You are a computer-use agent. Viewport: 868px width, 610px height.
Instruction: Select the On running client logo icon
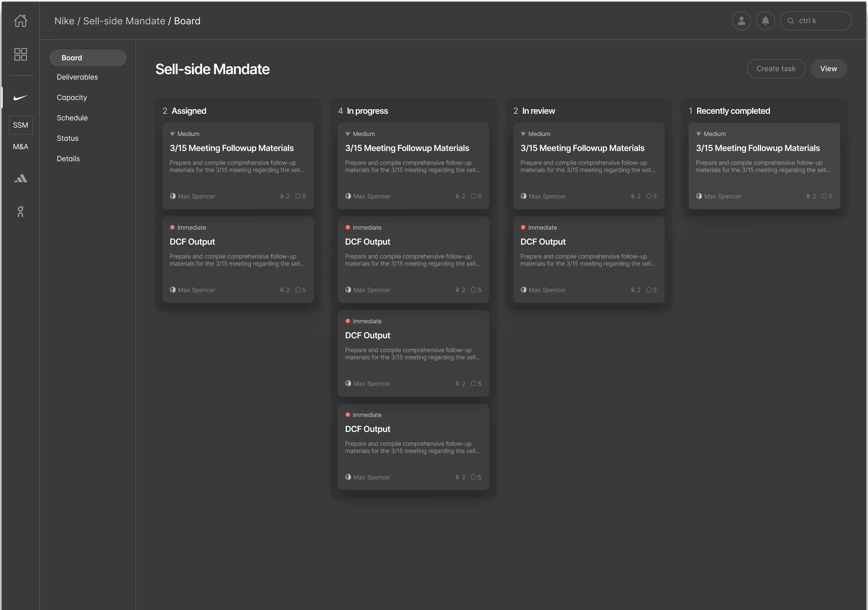click(20, 212)
